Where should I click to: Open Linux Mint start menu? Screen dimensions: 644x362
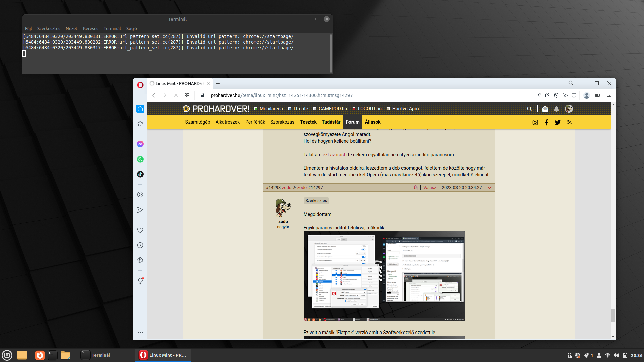[x=7, y=355]
